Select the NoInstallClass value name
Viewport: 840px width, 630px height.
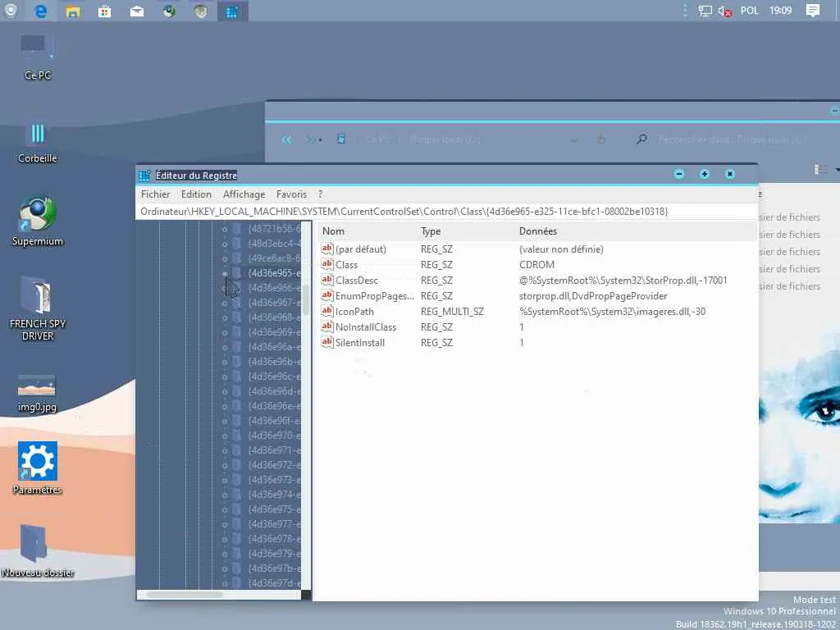coord(366,326)
